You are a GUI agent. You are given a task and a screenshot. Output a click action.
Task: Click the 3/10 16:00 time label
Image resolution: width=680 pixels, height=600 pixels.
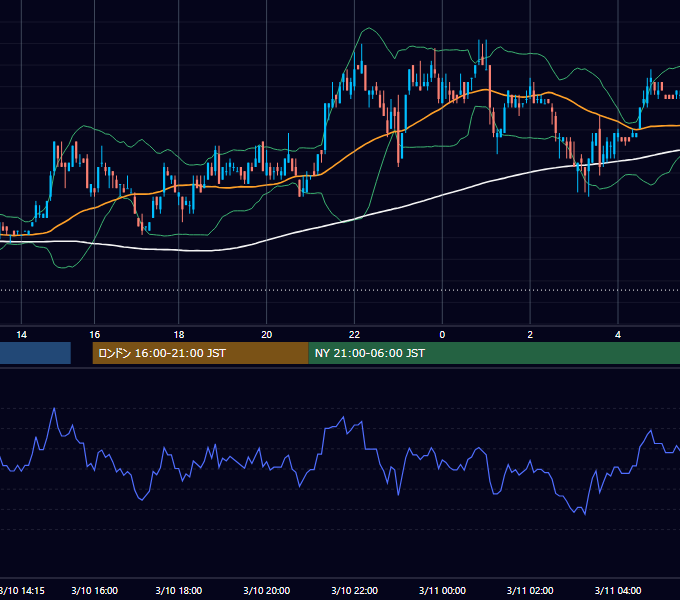[95, 590]
